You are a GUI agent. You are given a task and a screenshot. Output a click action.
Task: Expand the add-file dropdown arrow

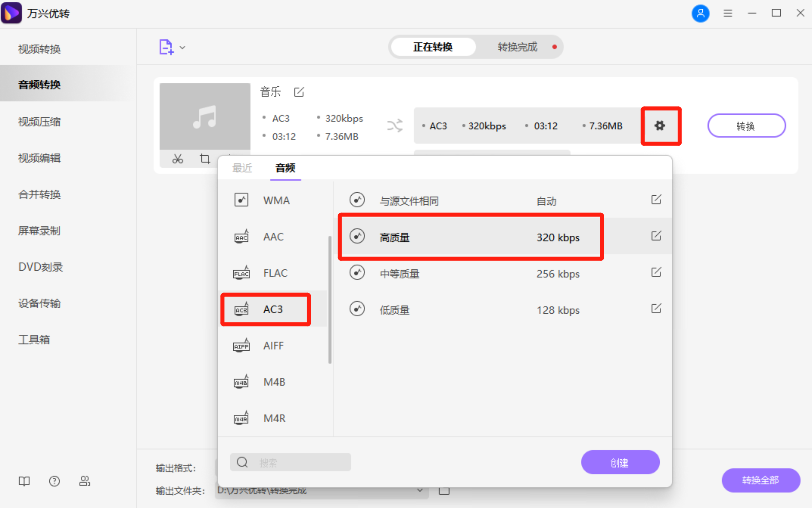point(182,47)
